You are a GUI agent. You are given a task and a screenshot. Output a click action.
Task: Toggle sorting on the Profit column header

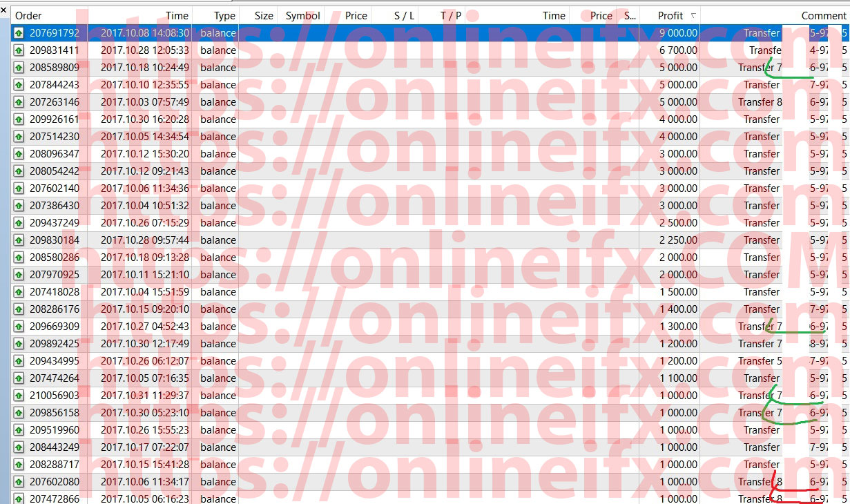(670, 16)
